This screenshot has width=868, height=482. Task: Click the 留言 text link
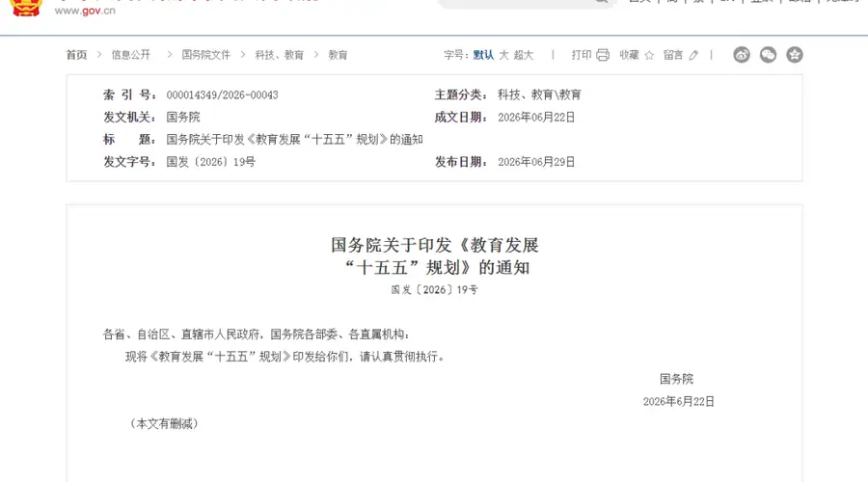click(x=673, y=55)
